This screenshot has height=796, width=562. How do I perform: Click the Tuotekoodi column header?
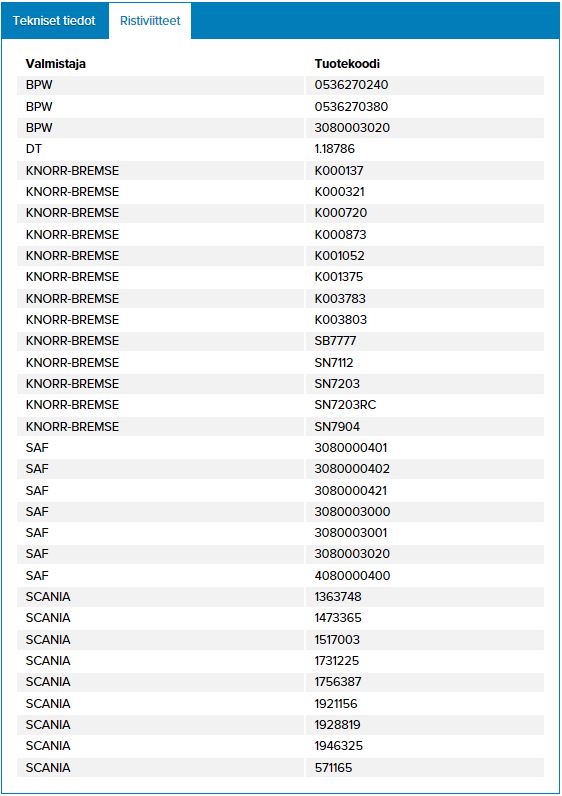(347, 64)
